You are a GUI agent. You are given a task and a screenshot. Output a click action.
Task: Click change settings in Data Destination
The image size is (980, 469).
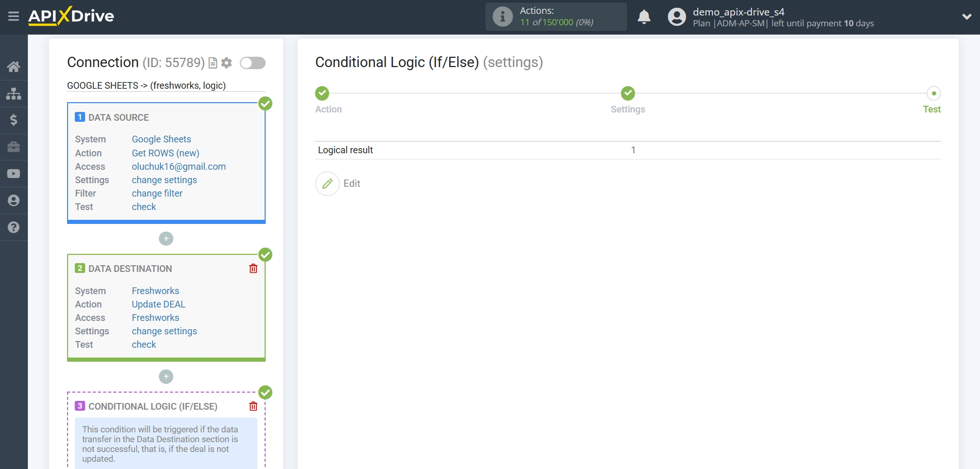tap(165, 331)
